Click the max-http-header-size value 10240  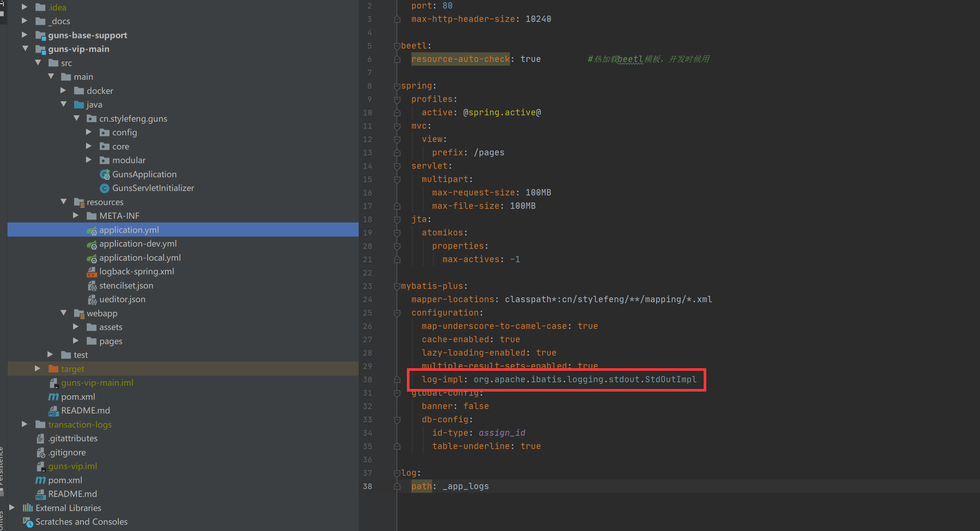point(538,19)
